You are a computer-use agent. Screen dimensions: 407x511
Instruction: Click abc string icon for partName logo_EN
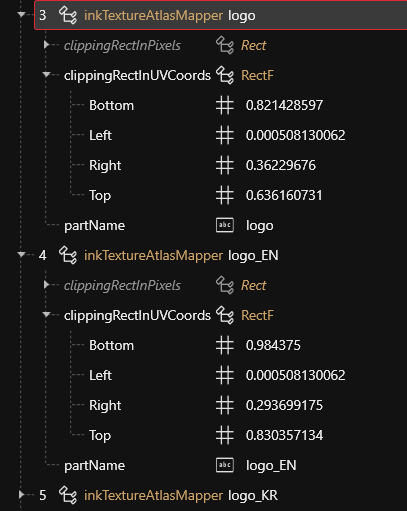[x=225, y=465]
